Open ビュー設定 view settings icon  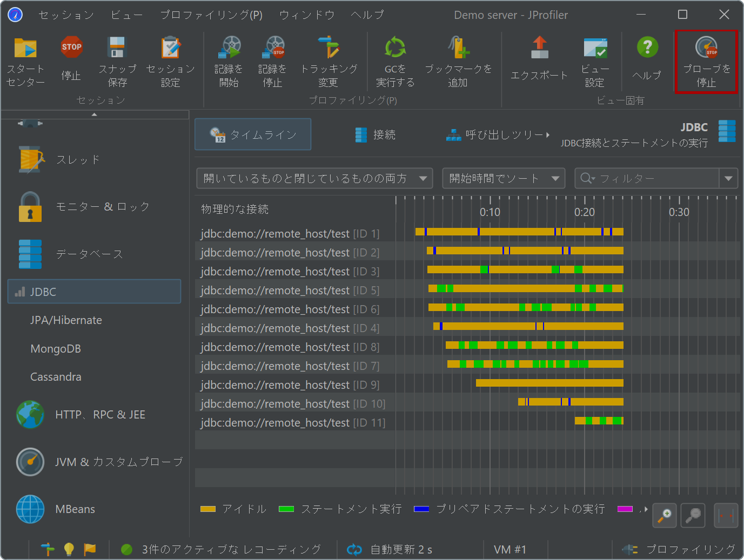pos(595,48)
